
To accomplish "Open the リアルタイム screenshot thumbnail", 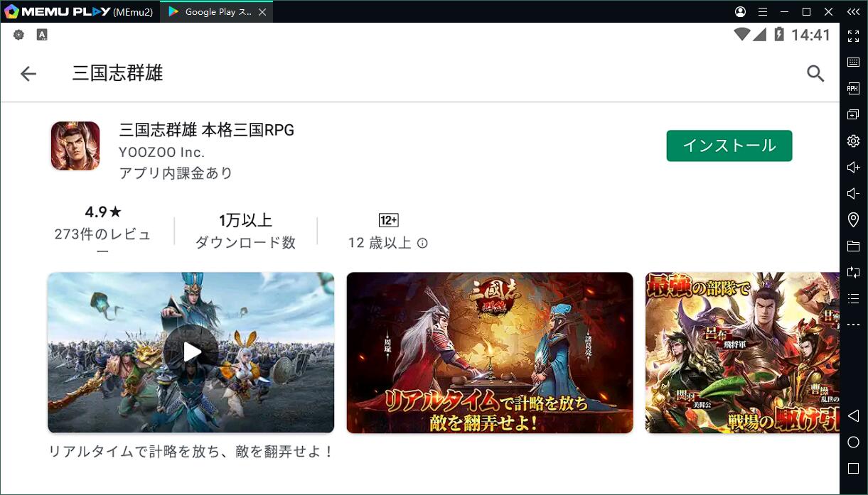I will tap(489, 352).
